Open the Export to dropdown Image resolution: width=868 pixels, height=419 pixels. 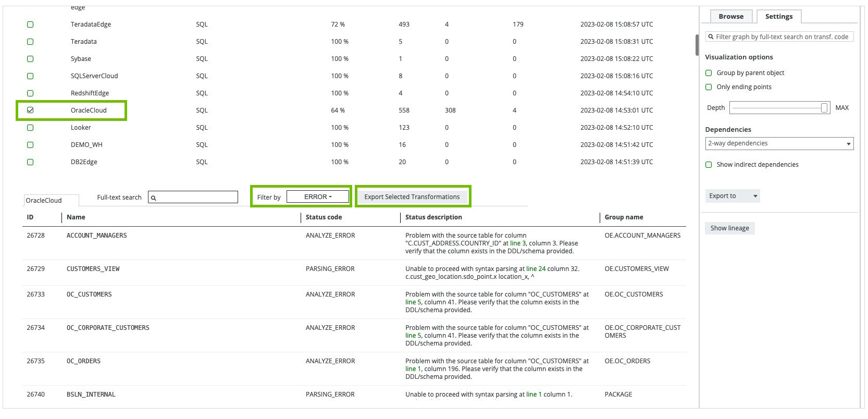click(732, 196)
